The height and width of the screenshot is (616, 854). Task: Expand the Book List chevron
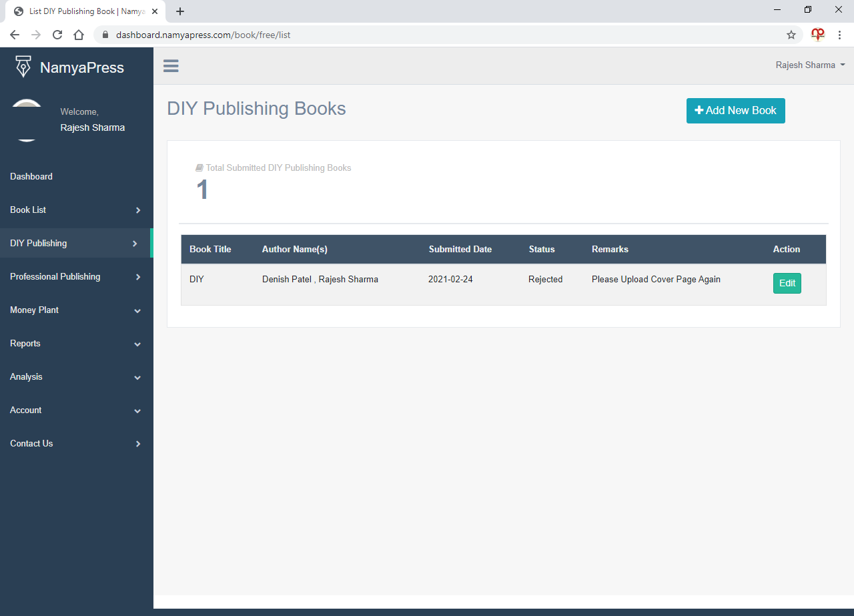[x=138, y=210]
